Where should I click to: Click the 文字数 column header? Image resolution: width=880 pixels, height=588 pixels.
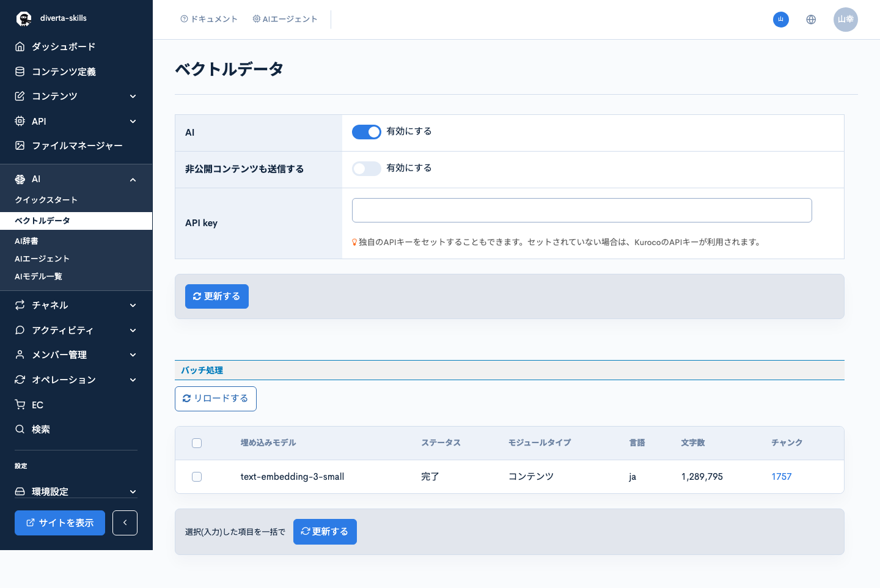click(x=693, y=443)
